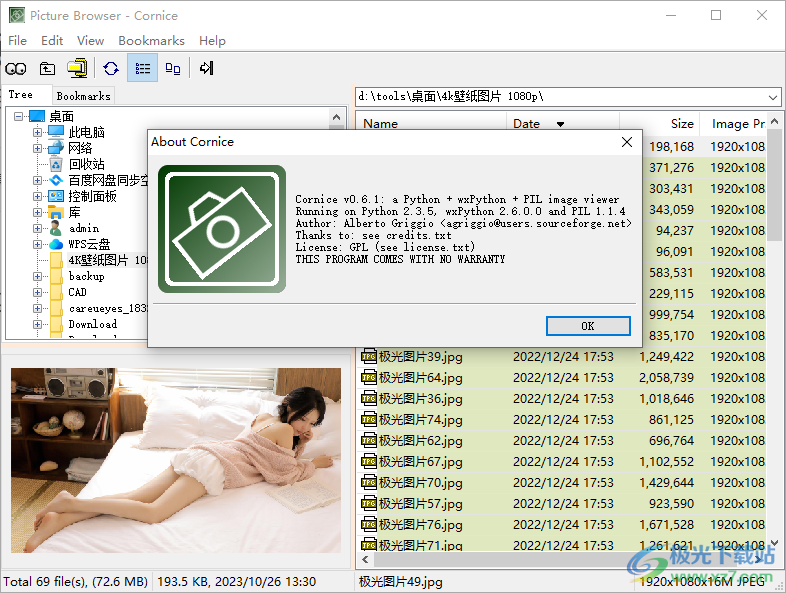Click OK in About Cornice dialog
Viewport: 786px width, 593px height.
[588, 326]
